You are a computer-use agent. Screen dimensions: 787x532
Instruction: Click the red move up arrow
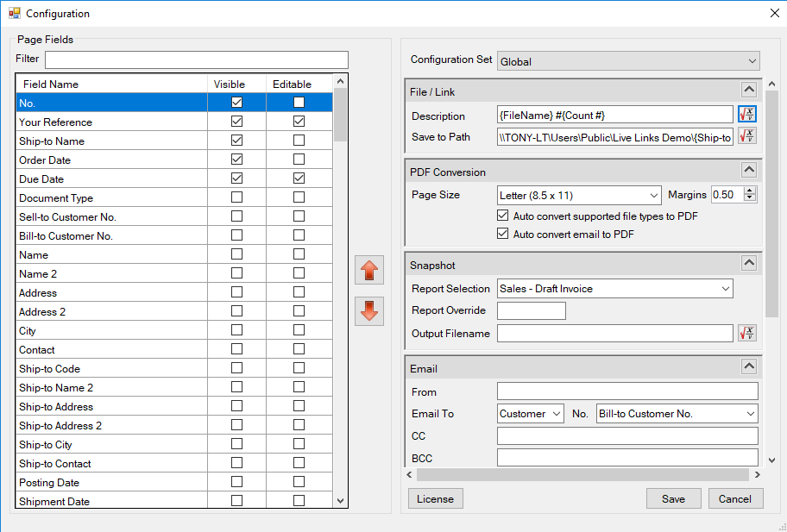(x=368, y=270)
